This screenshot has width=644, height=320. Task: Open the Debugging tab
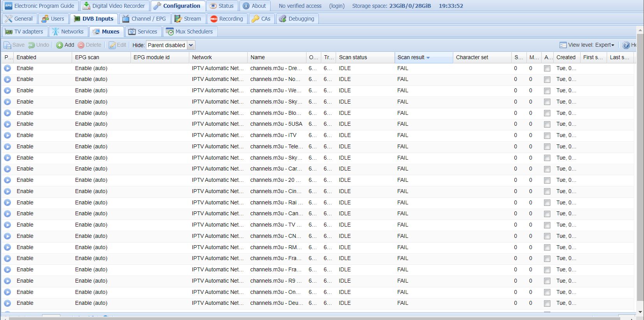tap(297, 19)
